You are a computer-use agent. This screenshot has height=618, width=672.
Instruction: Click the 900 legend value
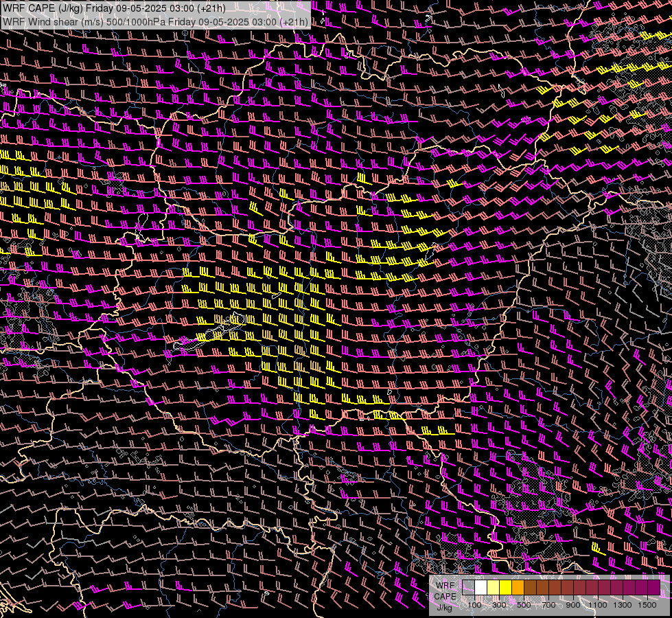573,605
